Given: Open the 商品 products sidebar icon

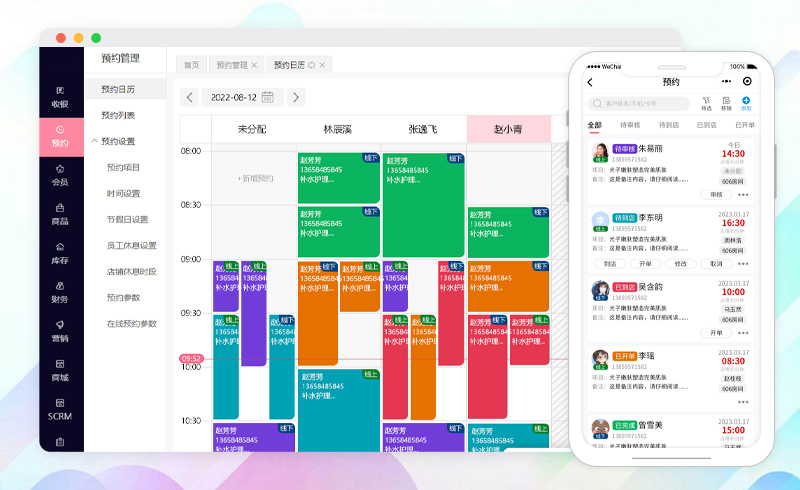Looking at the screenshot, I should click(60, 213).
